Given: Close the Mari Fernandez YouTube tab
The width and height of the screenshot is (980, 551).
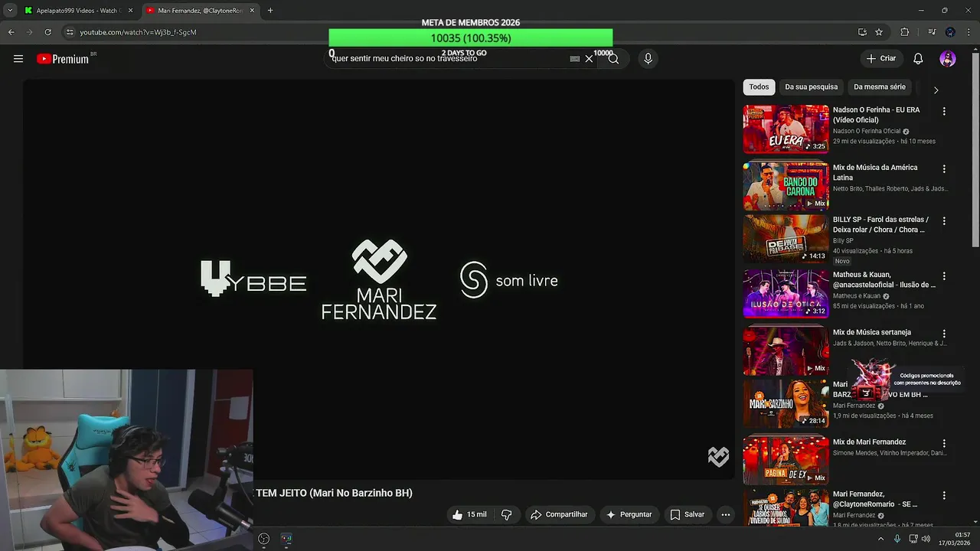Looking at the screenshot, I should tap(252, 11).
